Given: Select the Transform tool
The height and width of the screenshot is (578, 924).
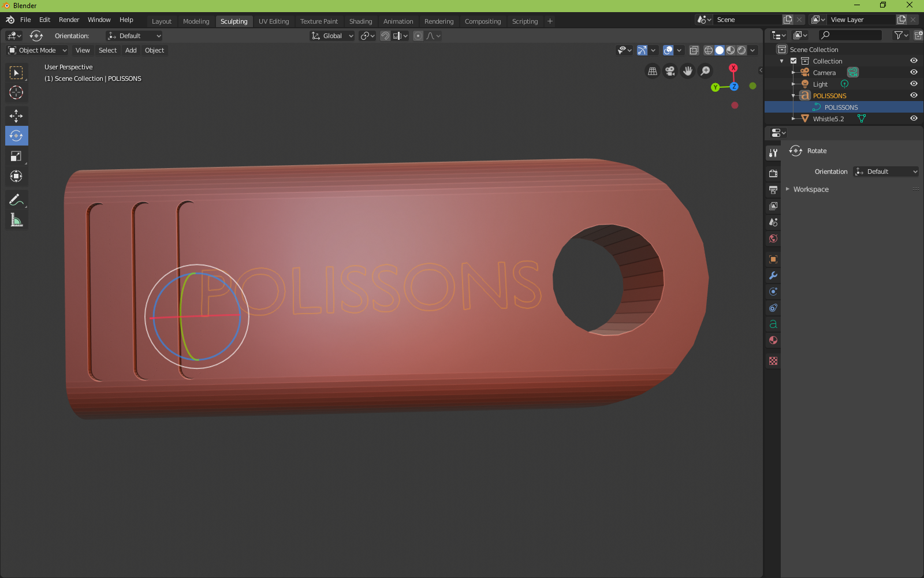Looking at the screenshot, I should point(16,176).
